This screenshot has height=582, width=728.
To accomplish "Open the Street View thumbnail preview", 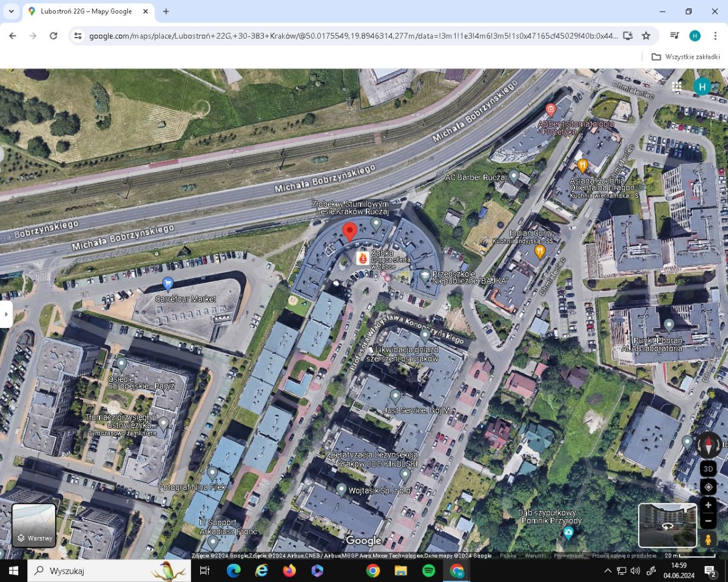I will coord(667,525).
